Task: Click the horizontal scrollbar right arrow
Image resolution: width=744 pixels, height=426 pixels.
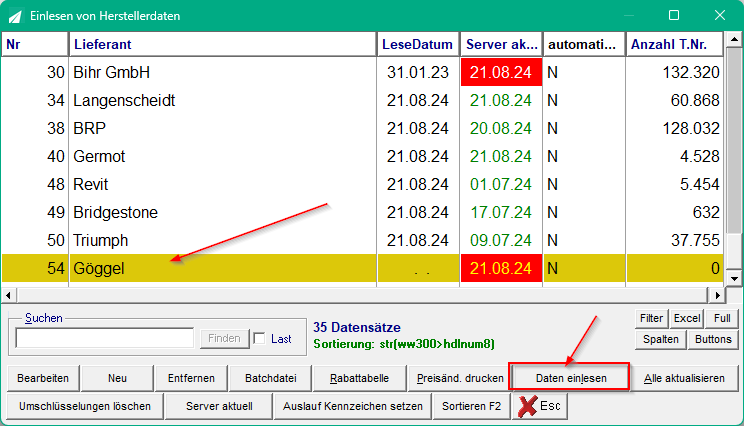Action: click(717, 295)
